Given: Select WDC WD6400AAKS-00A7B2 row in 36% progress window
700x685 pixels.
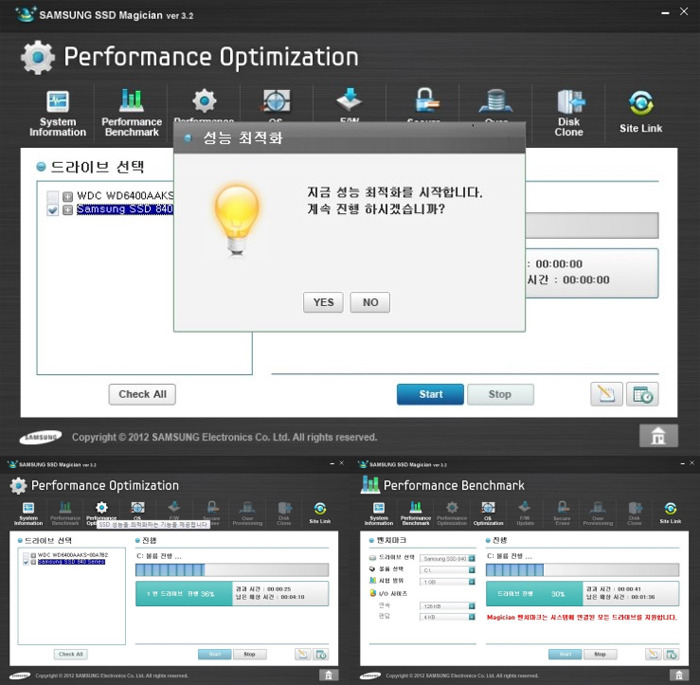Looking at the screenshot, I should pos(73,555).
